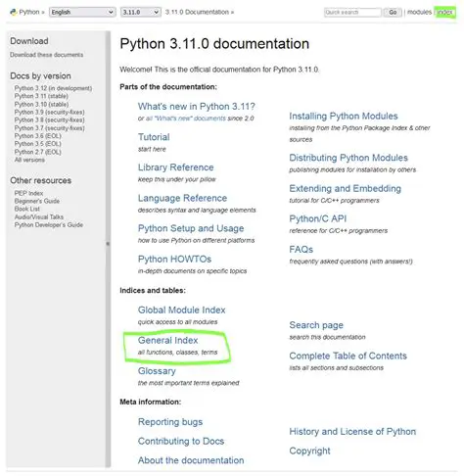
Task: Click the All versions link
Action: coord(29,160)
